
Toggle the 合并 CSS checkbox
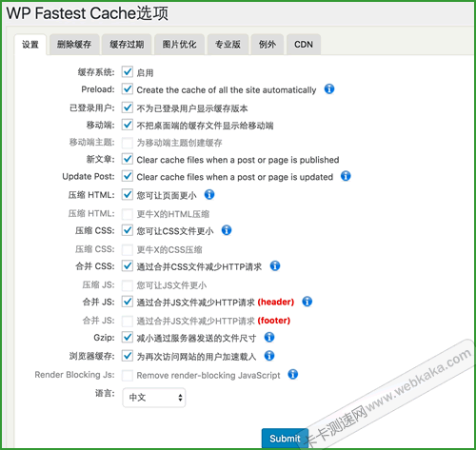(128, 266)
